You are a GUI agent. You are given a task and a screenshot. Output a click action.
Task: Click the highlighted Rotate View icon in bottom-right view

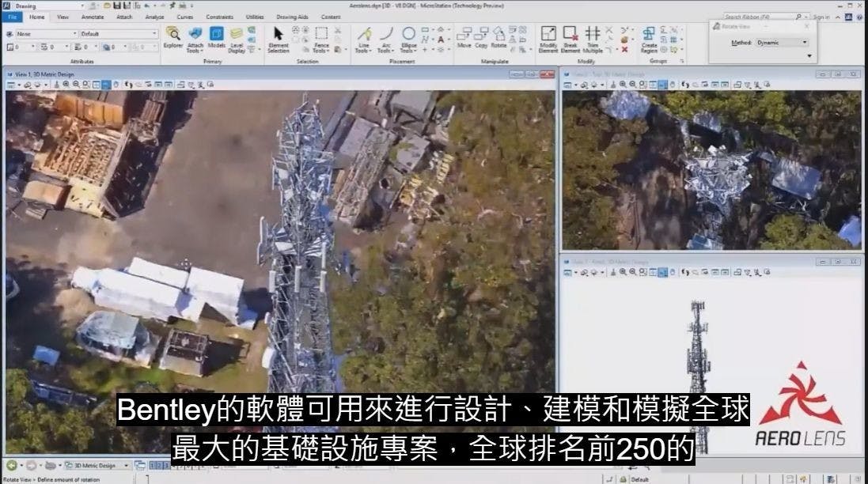pos(662,272)
